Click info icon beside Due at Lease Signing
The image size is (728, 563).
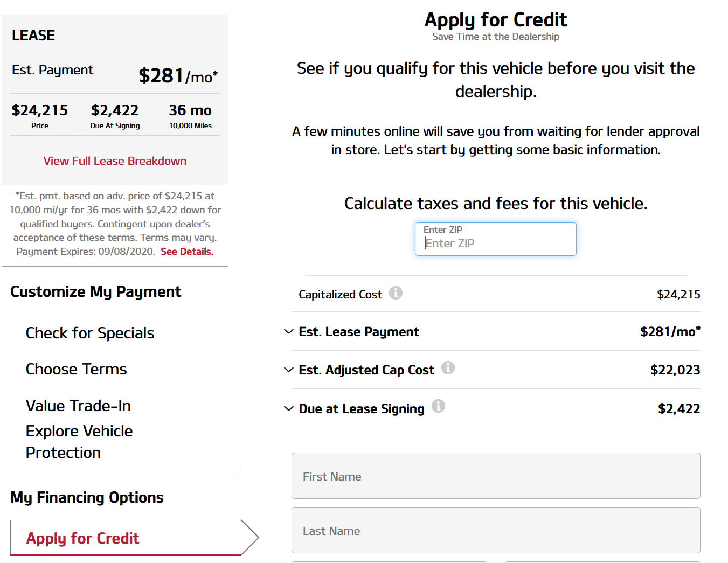pyautogui.click(x=439, y=406)
